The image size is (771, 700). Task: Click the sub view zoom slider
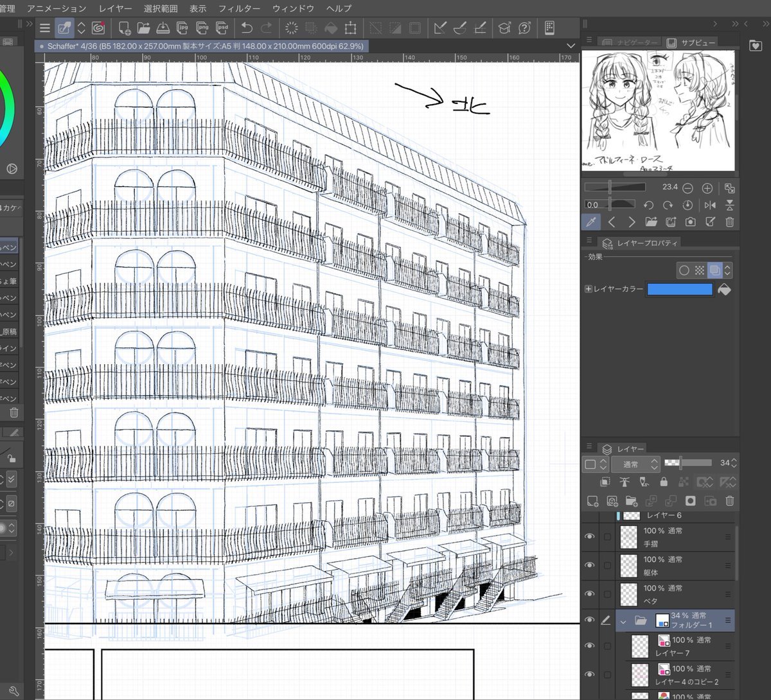click(615, 188)
